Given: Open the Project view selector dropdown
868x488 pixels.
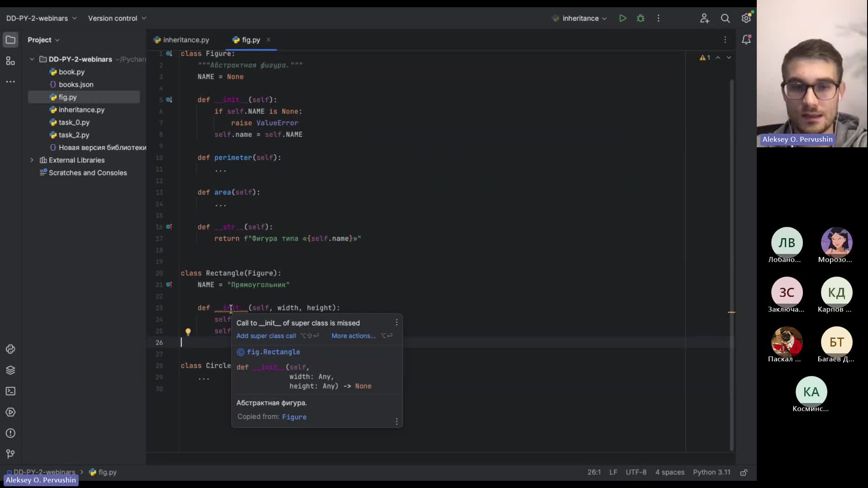Looking at the screenshot, I should point(43,40).
